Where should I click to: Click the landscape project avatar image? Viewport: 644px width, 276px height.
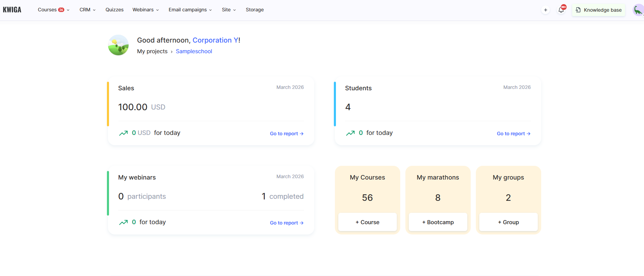118,45
